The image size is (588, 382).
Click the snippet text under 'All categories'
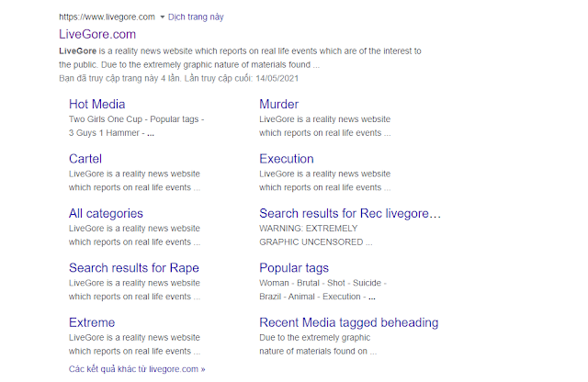[x=134, y=235]
